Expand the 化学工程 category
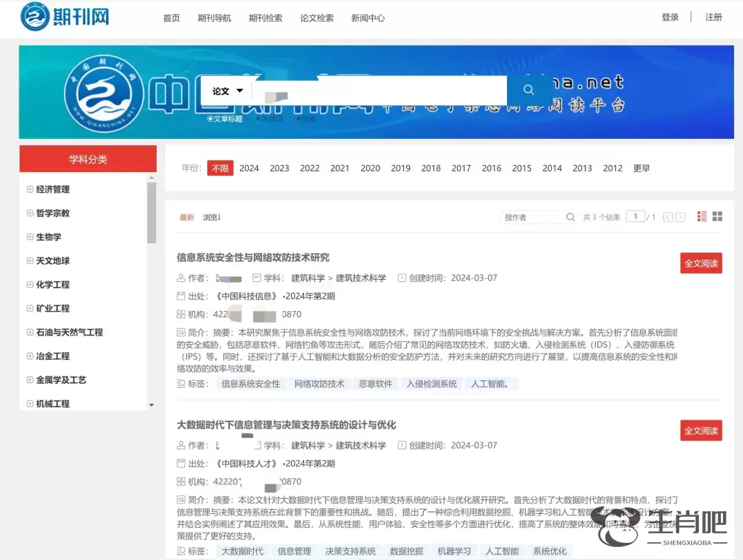743x560 pixels. coord(30,285)
